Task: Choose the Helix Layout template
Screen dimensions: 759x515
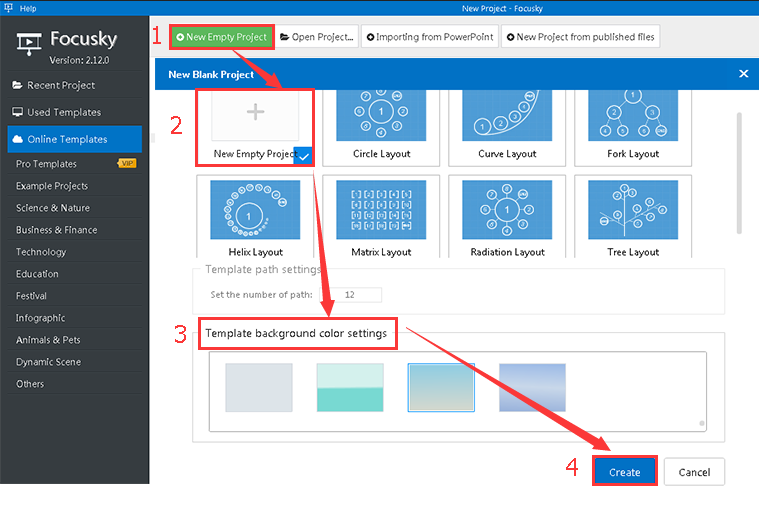Action: [x=255, y=216]
